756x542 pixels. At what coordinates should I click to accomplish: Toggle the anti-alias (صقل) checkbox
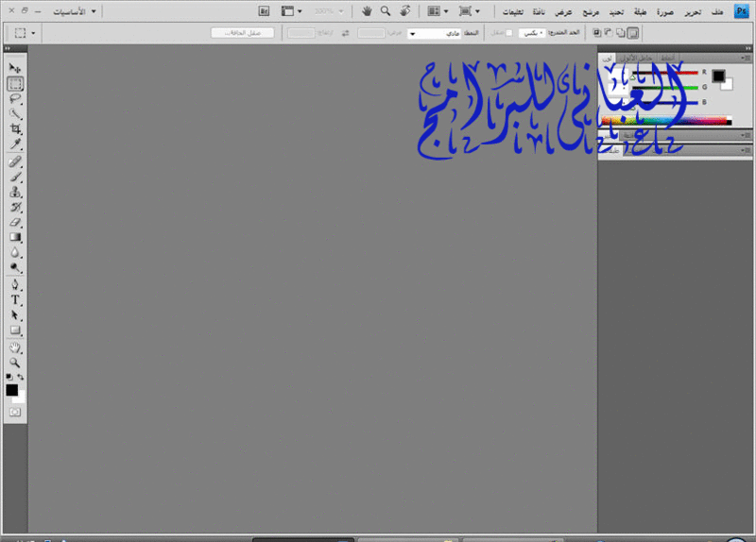pyautogui.click(x=508, y=33)
